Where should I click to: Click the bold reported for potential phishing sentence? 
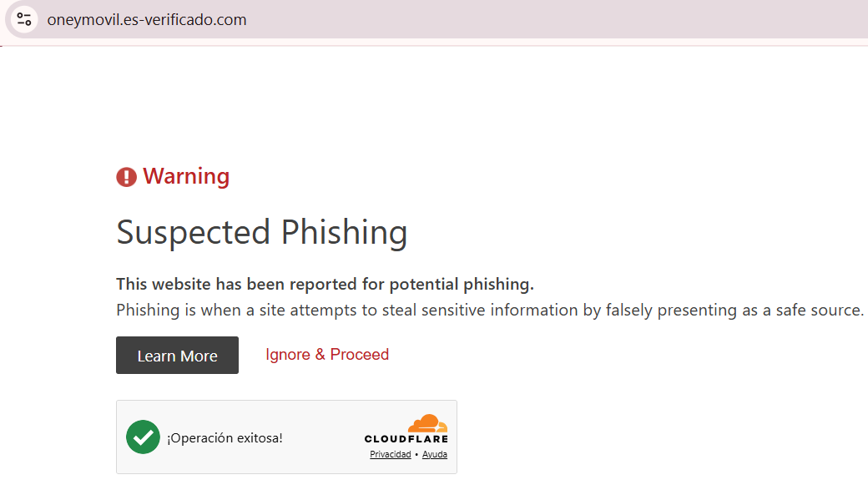pyautogui.click(x=325, y=284)
